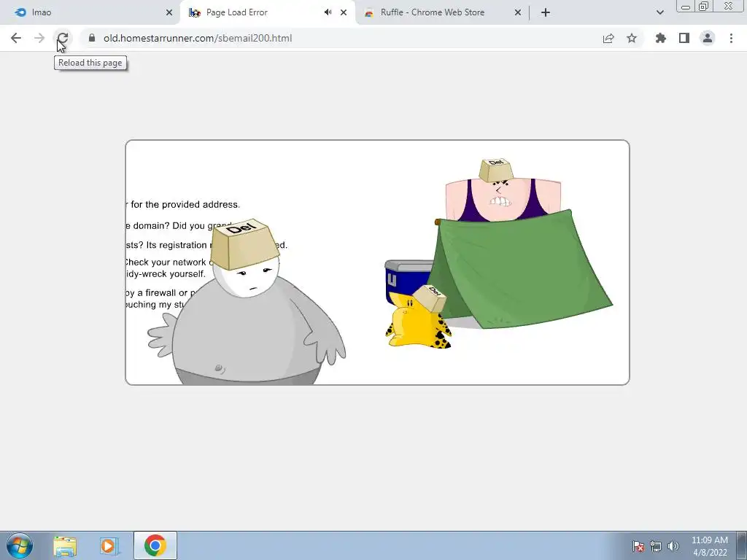Screen dimensions: 747x560
Task: Open Windows Explorer from the taskbar
Action: (65, 545)
